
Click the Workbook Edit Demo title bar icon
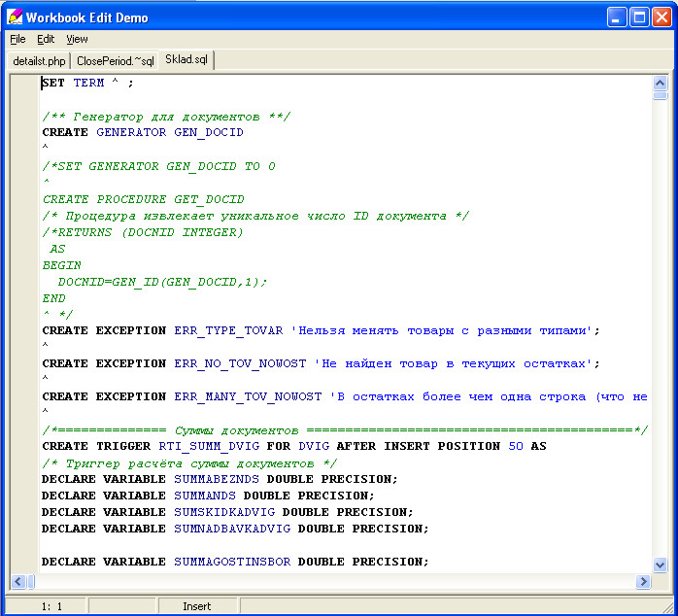point(14,17)
